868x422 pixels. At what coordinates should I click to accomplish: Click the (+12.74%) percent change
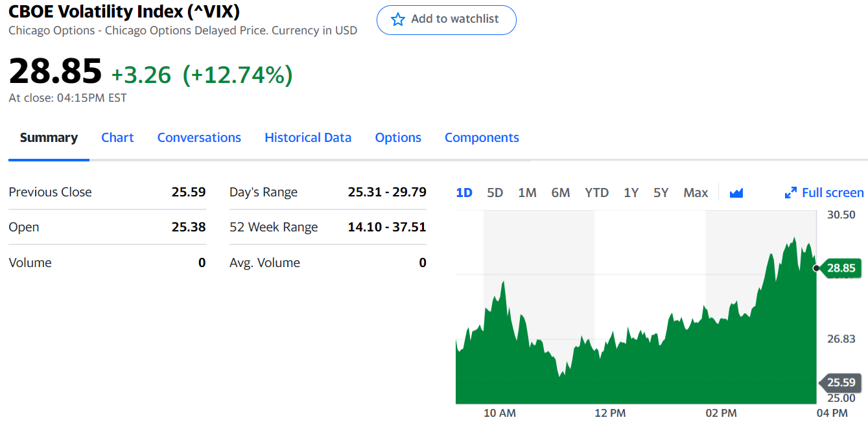237,75
